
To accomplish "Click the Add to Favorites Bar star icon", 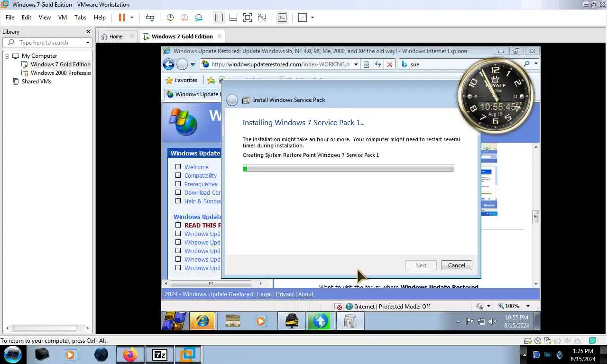I will tap(211, 81).
